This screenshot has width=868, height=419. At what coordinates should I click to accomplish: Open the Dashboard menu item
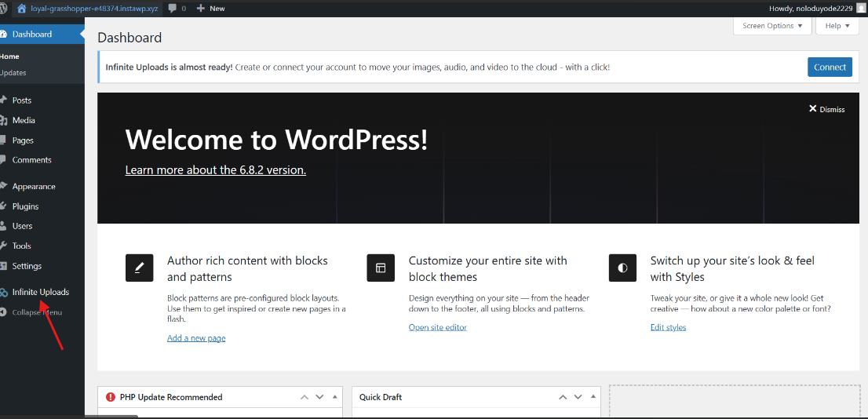point(42,35)
